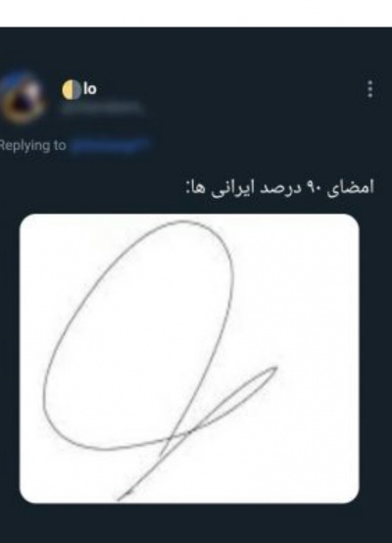Click the word درصد in the tweet text

280,188
